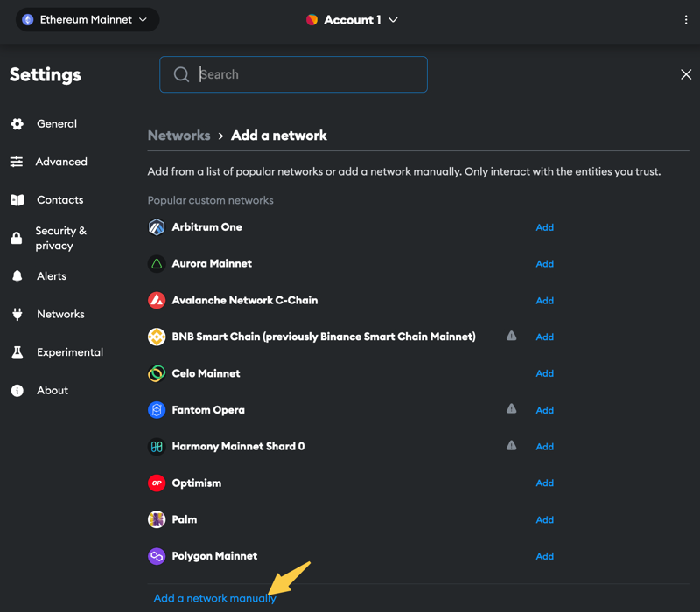The image size is (700, 612).
Task: Click the Fantom Opera logo icon
Action: click(157, 410)
